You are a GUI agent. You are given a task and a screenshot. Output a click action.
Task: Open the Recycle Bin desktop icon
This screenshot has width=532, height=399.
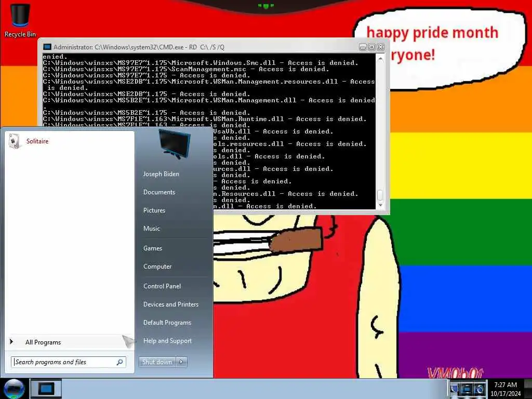(x=20, y=20)
